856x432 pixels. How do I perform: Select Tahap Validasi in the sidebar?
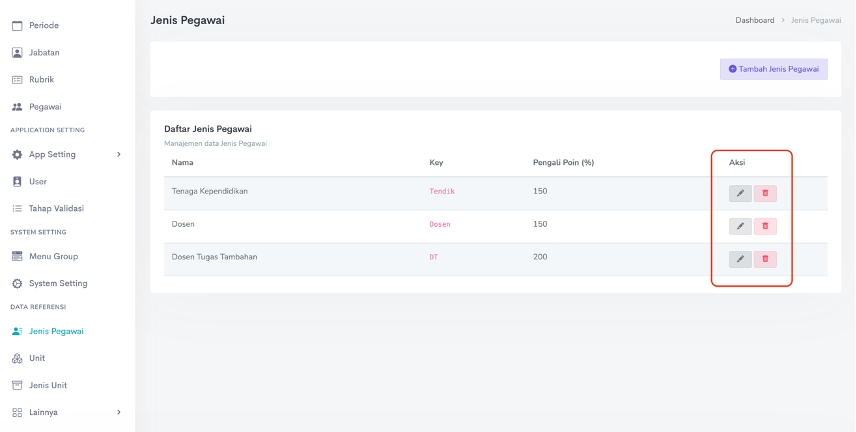pos(56,209)
